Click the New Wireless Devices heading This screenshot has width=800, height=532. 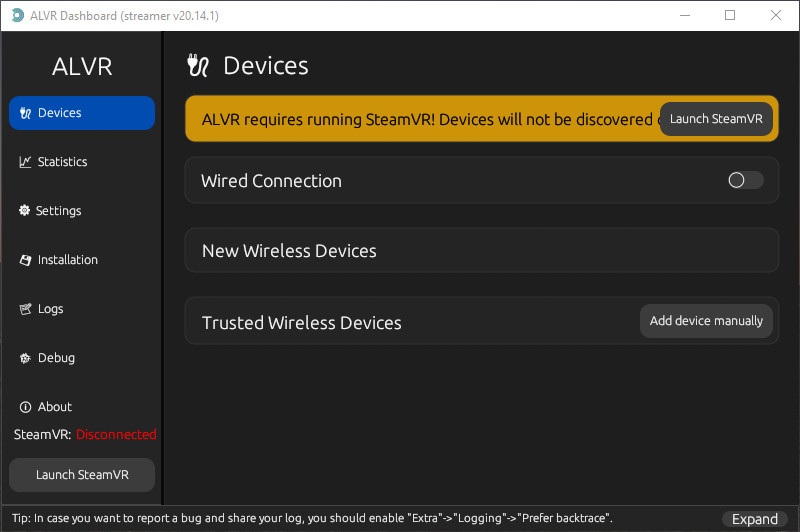(289, 251)
